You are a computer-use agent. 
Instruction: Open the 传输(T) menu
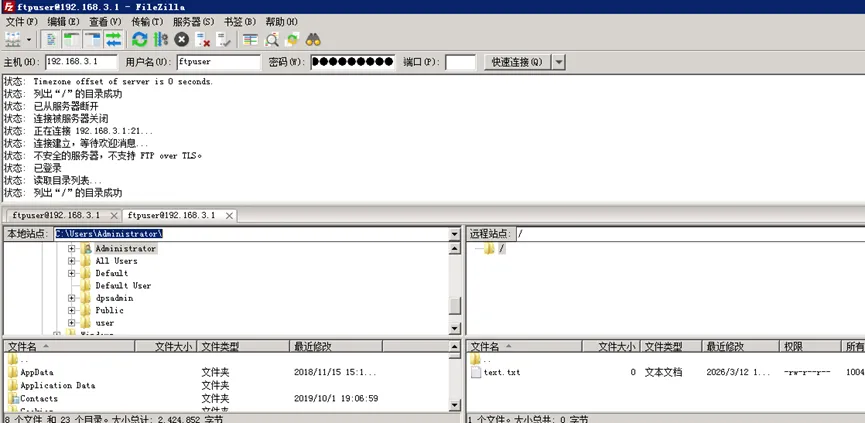coord(147,22)
